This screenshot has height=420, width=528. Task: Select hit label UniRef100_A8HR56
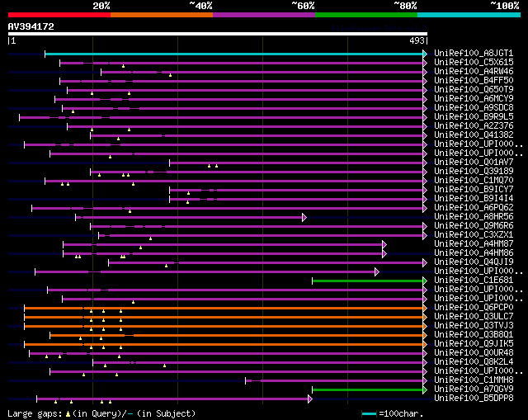click(474, 217)
